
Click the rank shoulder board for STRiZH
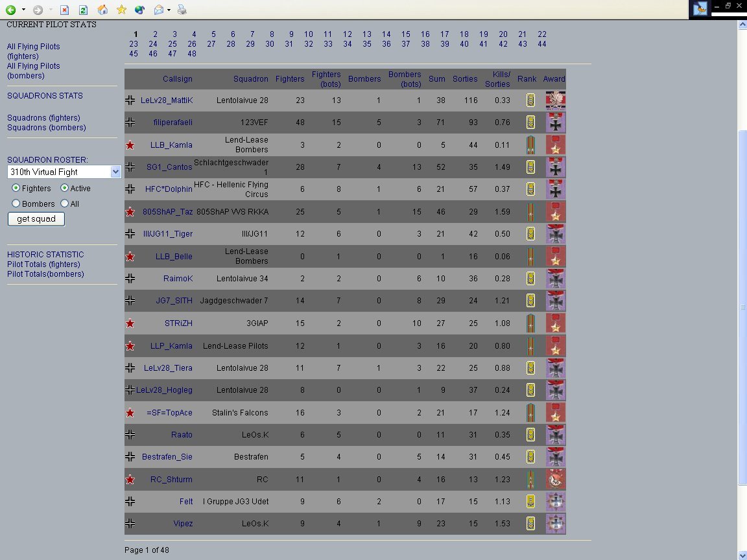pyautogui.click(x=530, y=323)
